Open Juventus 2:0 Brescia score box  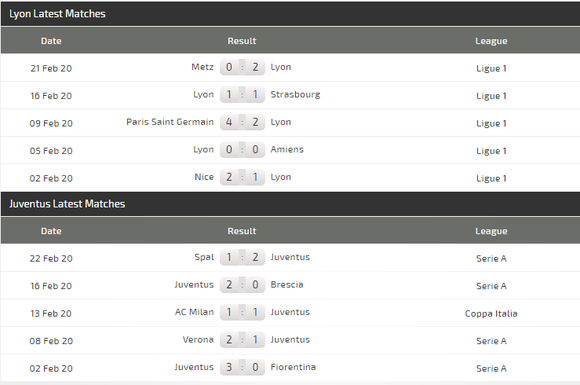point(242,285)
